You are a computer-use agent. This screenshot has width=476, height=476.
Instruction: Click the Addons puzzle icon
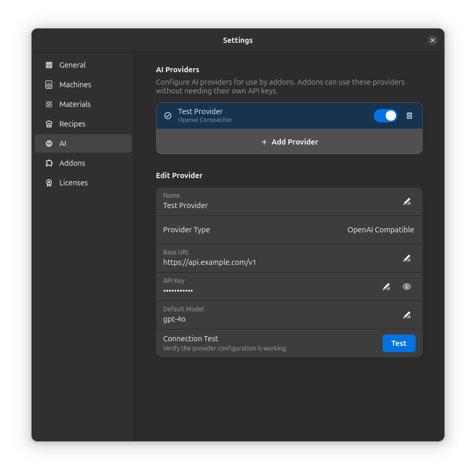click(x=49, y=163)
